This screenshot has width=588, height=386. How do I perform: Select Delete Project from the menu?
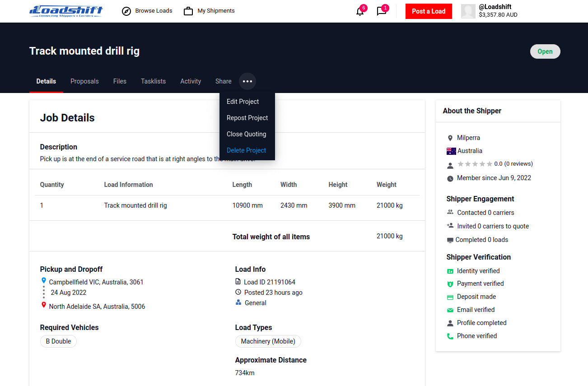[x=246, y=150]
